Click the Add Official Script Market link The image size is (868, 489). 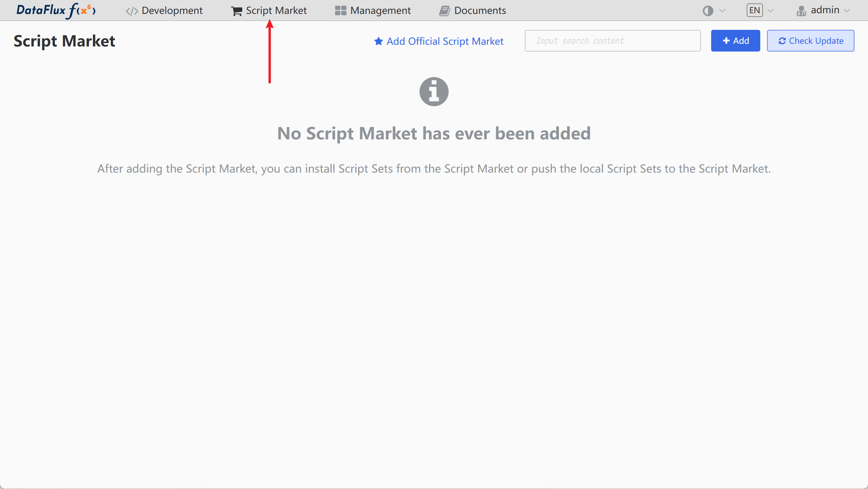(x=445, y=41)
